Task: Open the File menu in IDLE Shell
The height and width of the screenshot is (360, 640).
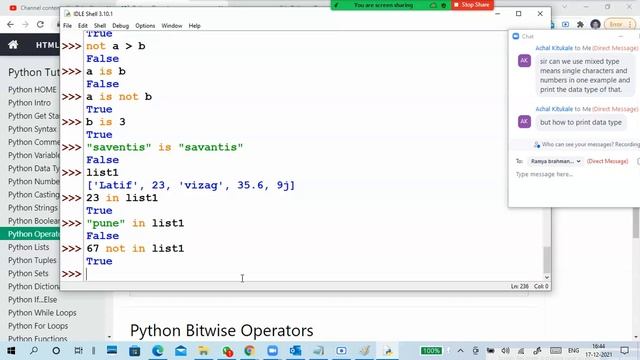Action: pyautogui.click(x=67, y=26)
